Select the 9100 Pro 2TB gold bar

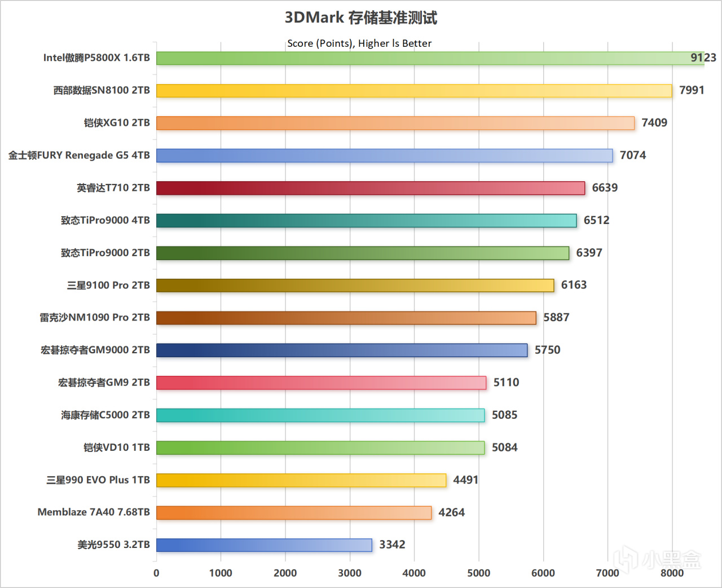coord(355,286)
